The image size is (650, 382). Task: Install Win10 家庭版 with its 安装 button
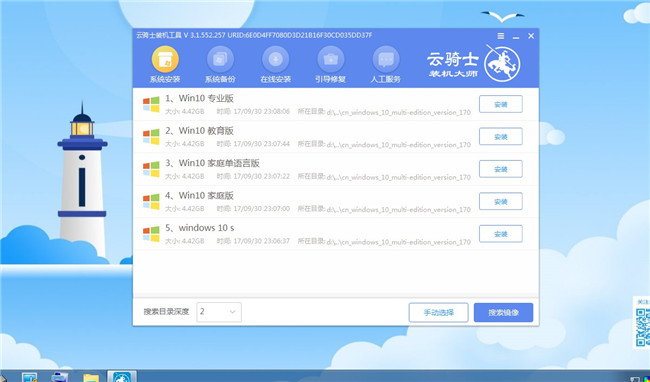pos(501,201)
